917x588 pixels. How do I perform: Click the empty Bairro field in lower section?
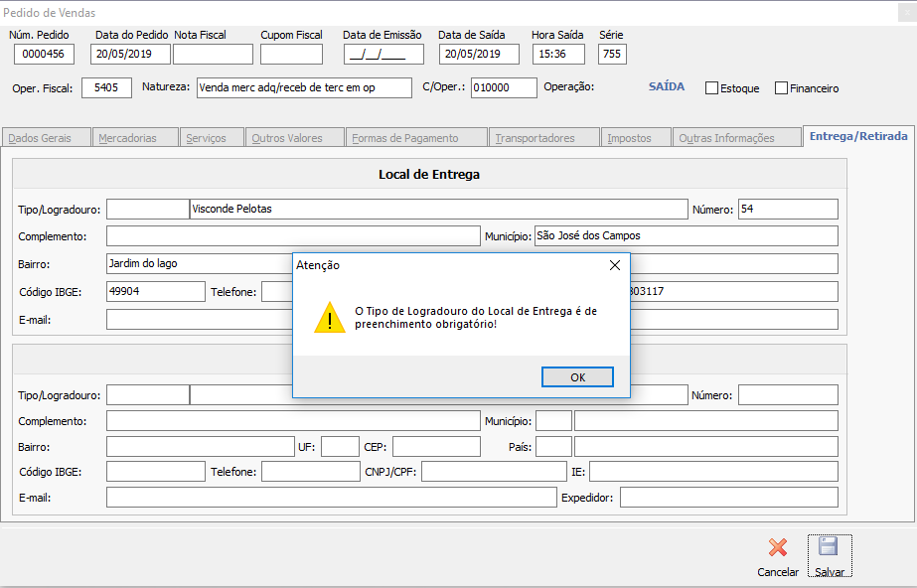click(201, 447)
